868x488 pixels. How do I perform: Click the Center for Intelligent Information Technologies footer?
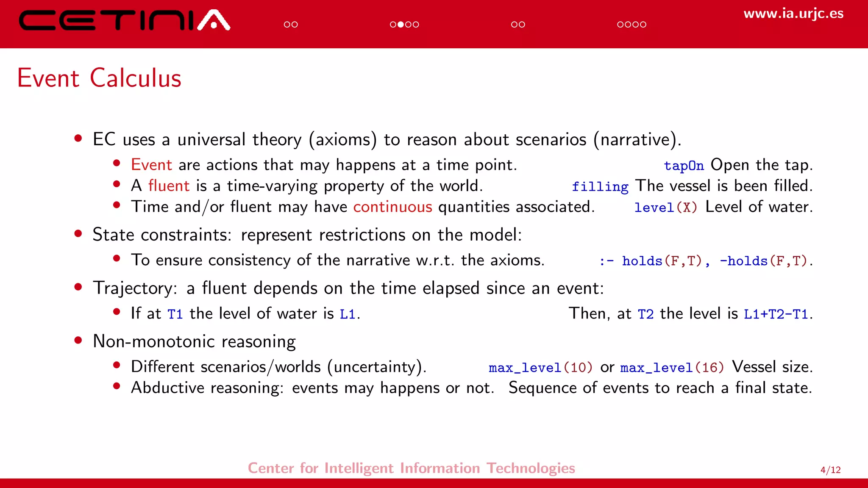pos(412,468)
